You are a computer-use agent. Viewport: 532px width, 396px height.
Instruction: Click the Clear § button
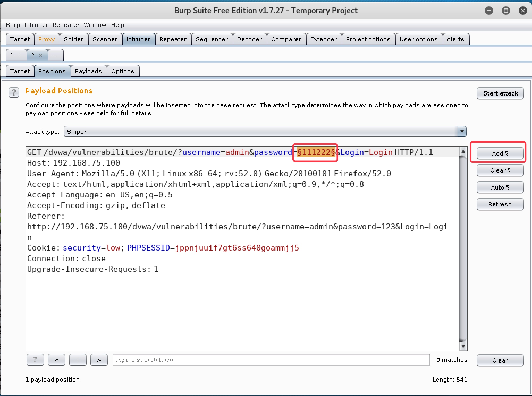pos(500,170)
